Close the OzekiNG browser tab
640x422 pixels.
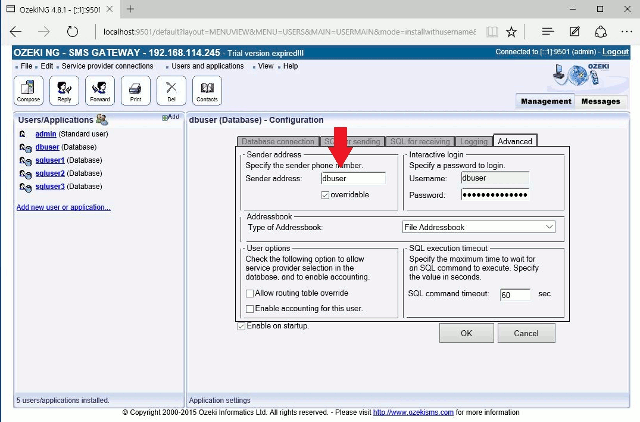[109, 9]
